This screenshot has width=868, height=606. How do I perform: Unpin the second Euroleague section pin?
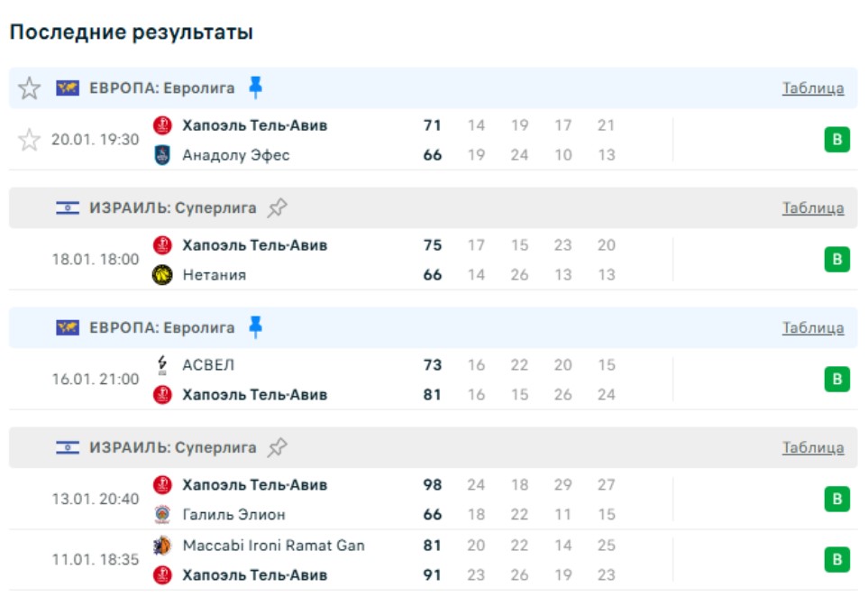255,327
